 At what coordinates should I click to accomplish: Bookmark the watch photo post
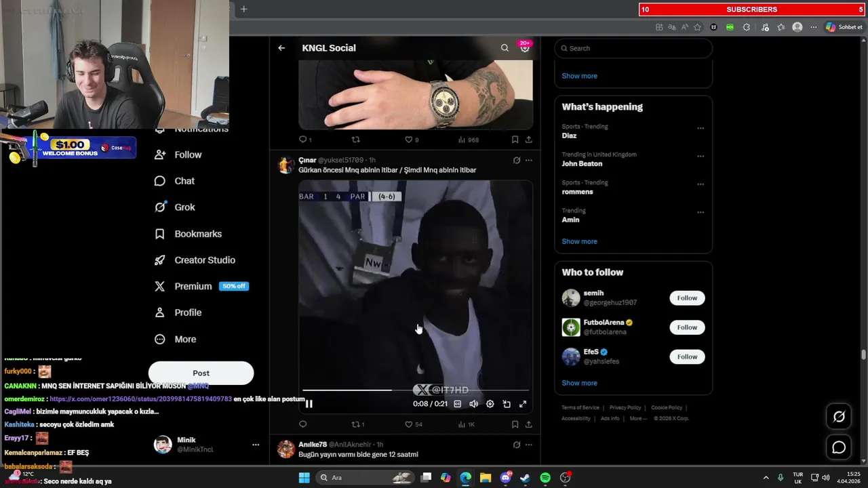pos(515,140)
